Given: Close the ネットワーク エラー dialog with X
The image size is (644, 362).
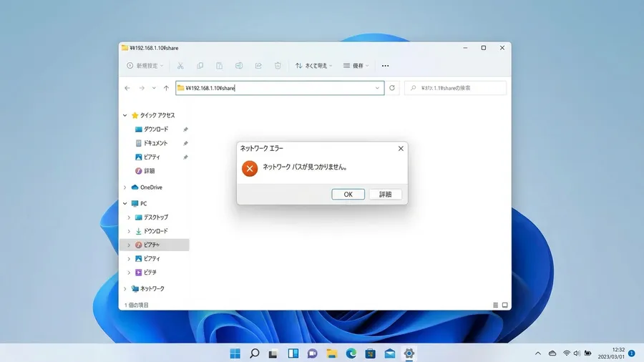Looking at the screenshot, I should [401, 148].
